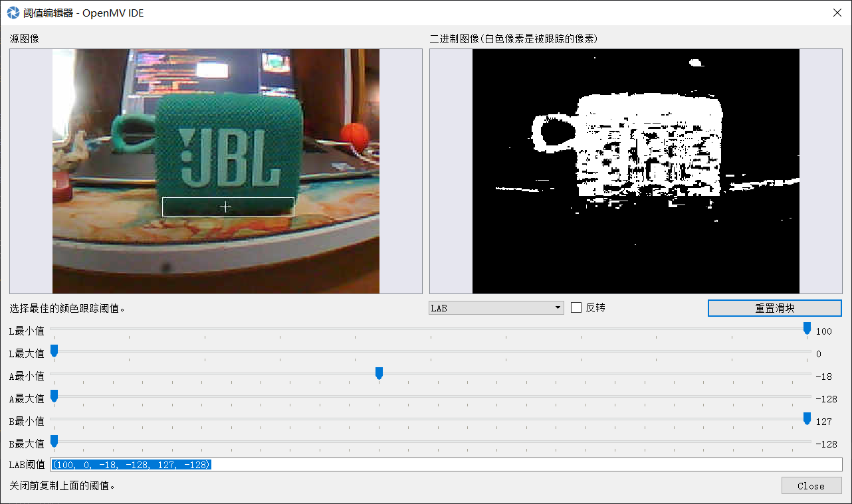Click the 关闭前复制上面的阈值 hint text
Image resolution: width=852 pixels, height=504 pixels.
point(63,485)
